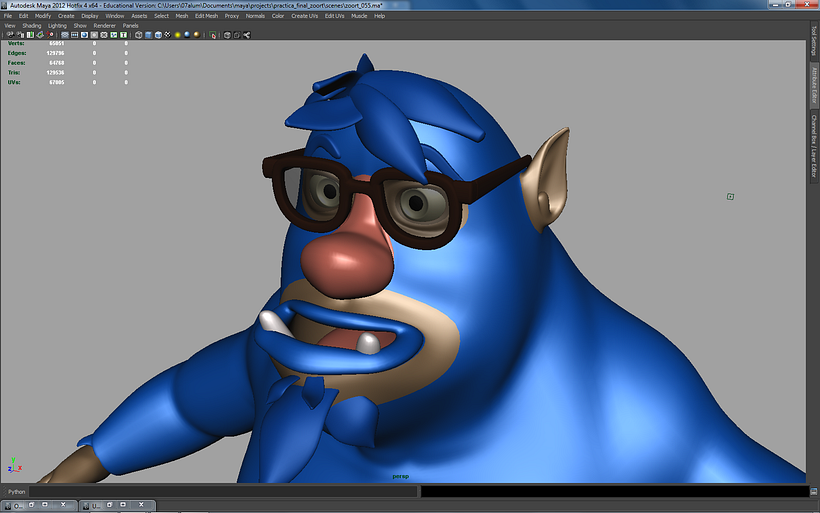Image resolution: width=820 pixels, height=513 pixels.
Task: Open the Create UVs menu
Action: [x=304, y=16]
